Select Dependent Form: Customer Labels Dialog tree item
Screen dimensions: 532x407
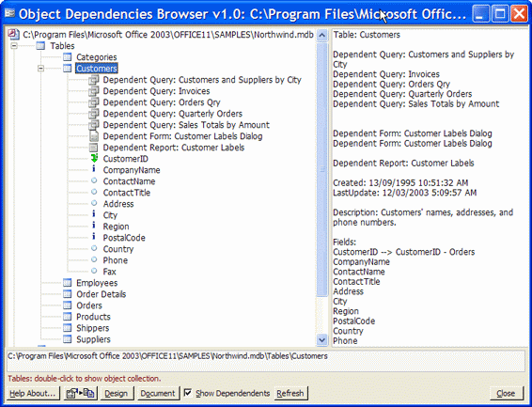tap(182, 136)
